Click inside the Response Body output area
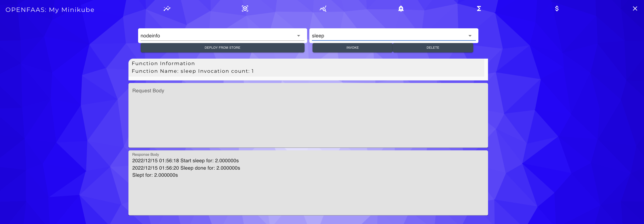The width and height of the screenshot is (644, 224). click(308, 183)
